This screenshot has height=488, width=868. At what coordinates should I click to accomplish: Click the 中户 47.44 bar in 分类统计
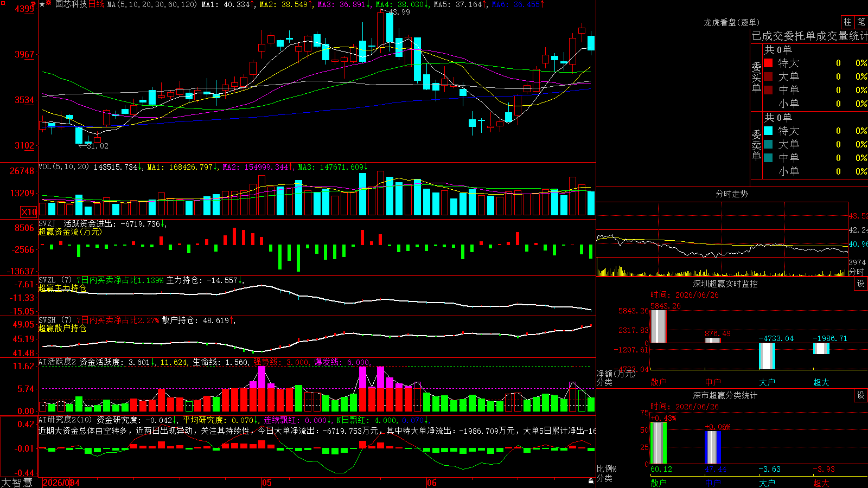pos(713,447)
